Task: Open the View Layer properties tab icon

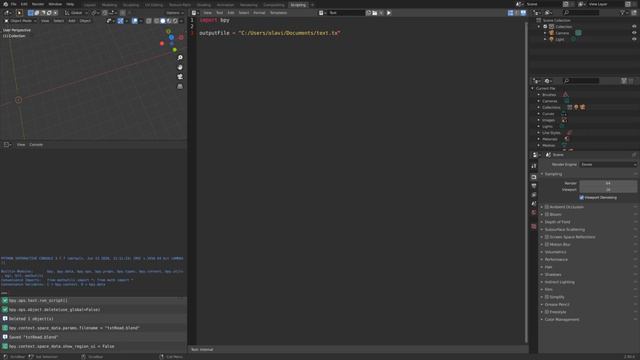Action: click(534, 195)
